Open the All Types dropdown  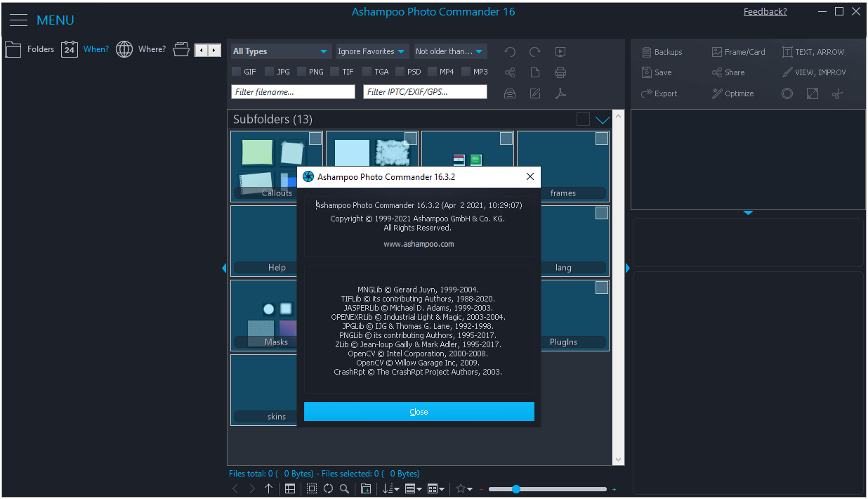click(x=281, y=51)
